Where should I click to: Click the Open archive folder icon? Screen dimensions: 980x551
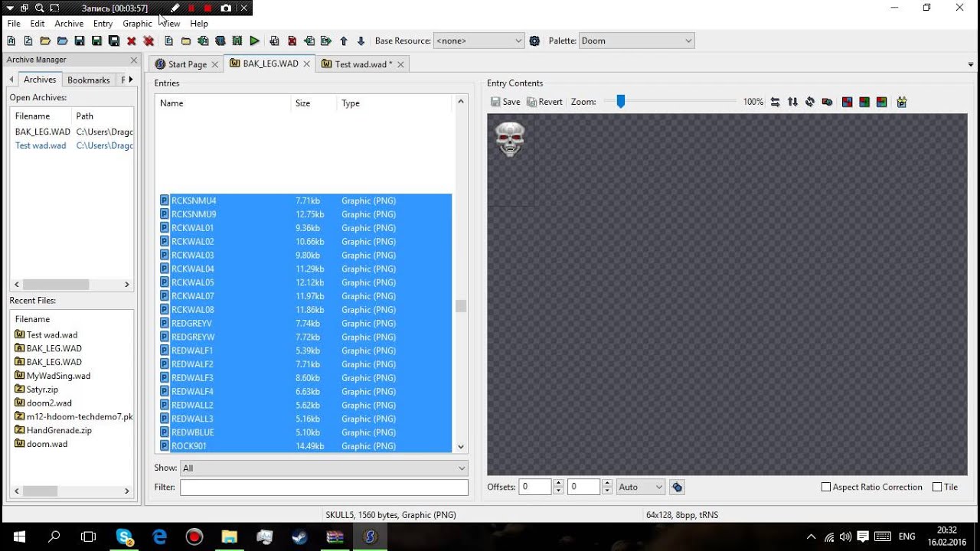click(45, 41)
